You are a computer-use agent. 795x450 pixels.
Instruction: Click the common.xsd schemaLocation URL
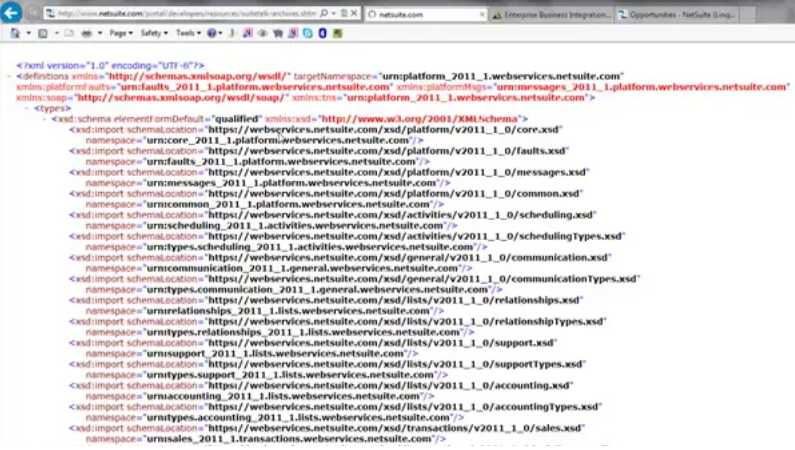pos(393,194)
